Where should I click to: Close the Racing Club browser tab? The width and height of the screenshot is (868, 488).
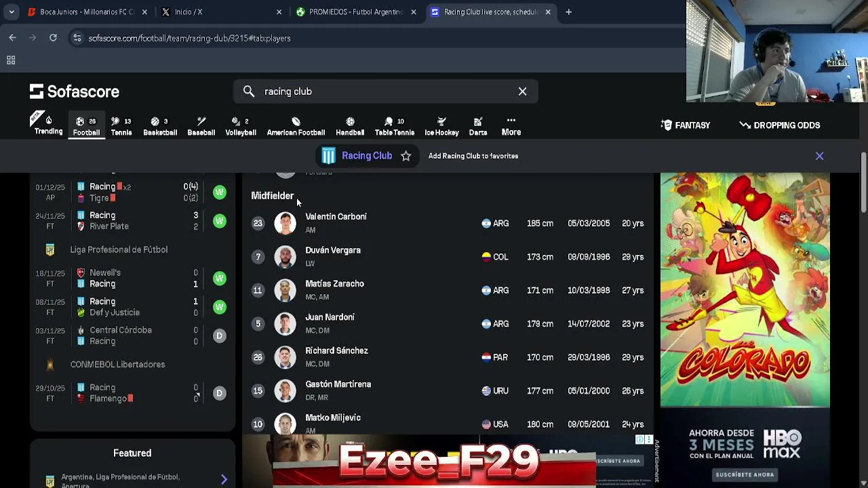pyautogui.click(x=548, y=12)
